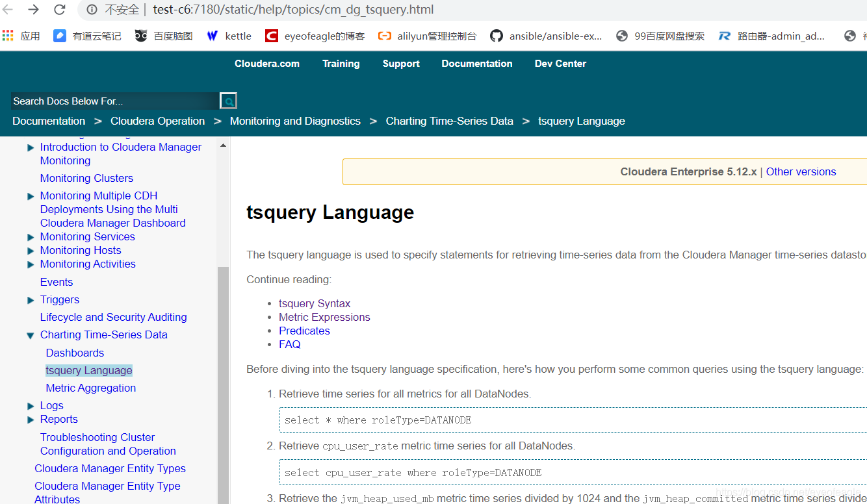
Task: Open the apps grid bookmark icon
Action: click(8, 36)
